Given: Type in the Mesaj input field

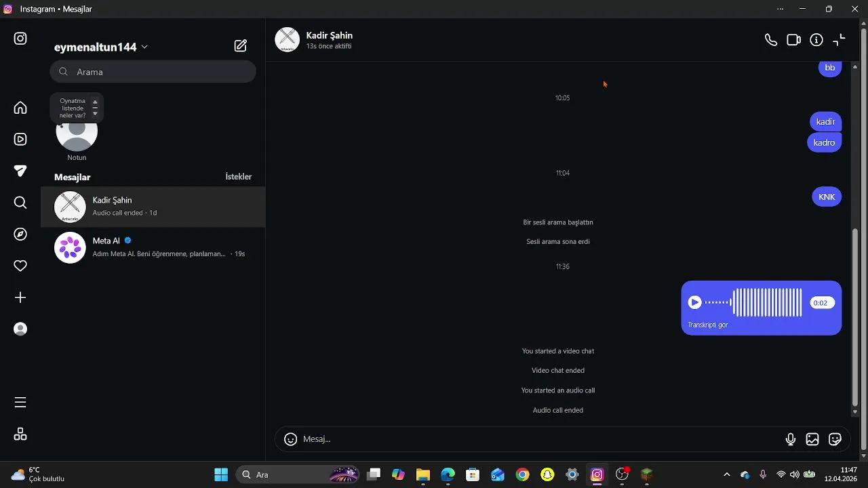Looking at the screenshot, I should point(539,439).
